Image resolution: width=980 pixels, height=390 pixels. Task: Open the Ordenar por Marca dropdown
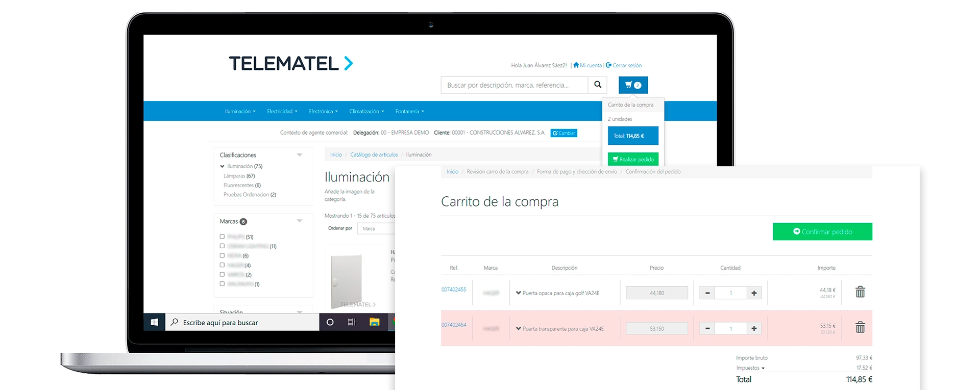[x=376, y=228]
